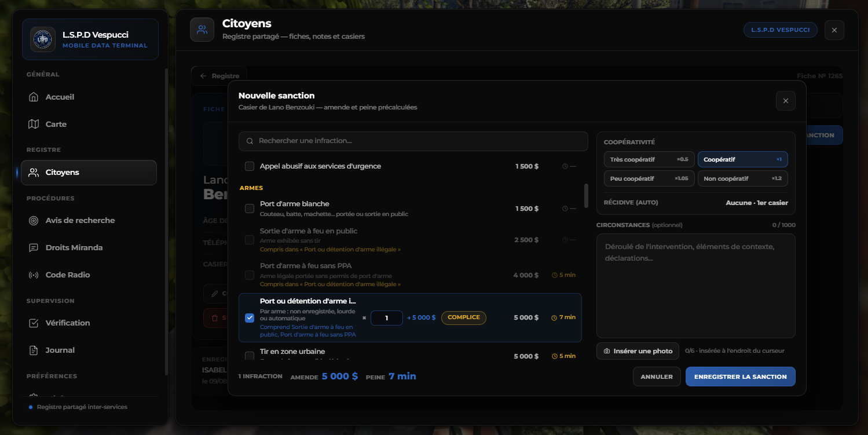Click the Droits Miranda chat icon
Image resolution: width=868 pixels, height=435 pixels.
[x=34, y=247]
